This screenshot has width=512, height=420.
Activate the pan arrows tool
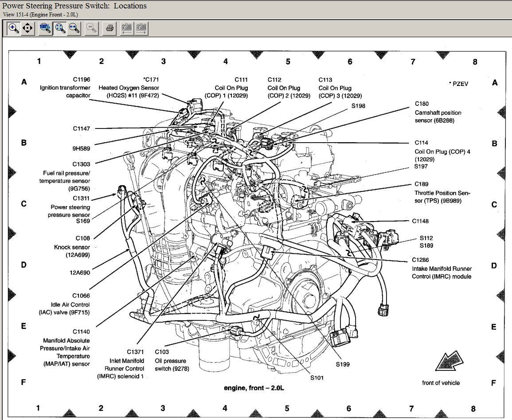[27, 28]
